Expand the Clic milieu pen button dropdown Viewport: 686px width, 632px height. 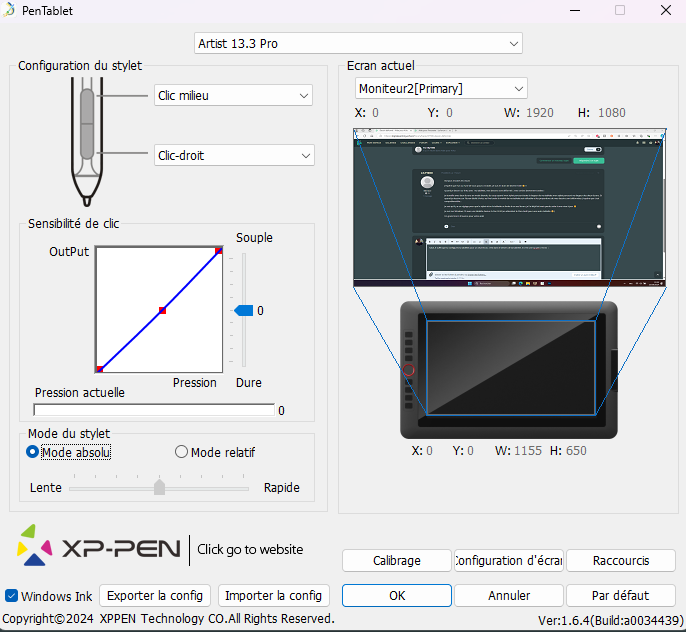tap(234, 95)
